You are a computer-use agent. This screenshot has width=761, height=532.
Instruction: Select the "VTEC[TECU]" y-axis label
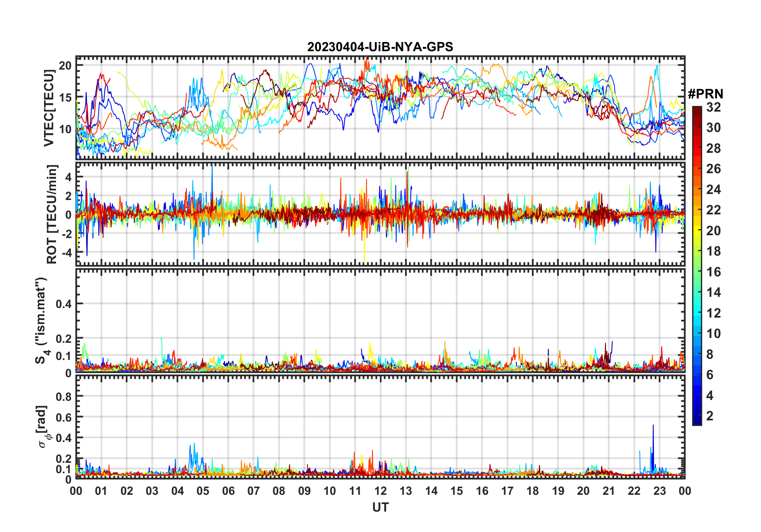[x=49, y=108]
